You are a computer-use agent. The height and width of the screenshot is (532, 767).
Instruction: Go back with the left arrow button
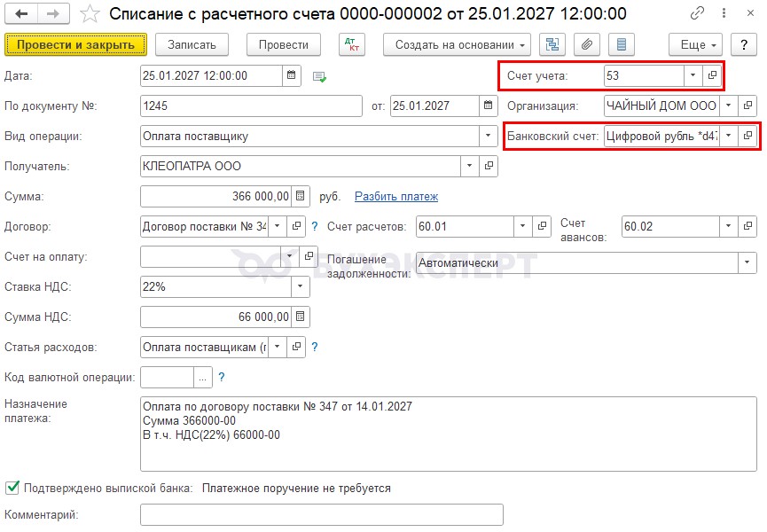pyautogui.click(x=21, y=13)
